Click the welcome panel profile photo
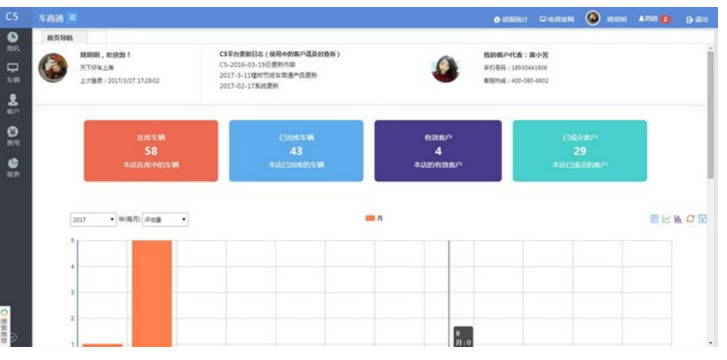This screenshot has height=360, width=727. pyautogui.click(x=53, y=68)
